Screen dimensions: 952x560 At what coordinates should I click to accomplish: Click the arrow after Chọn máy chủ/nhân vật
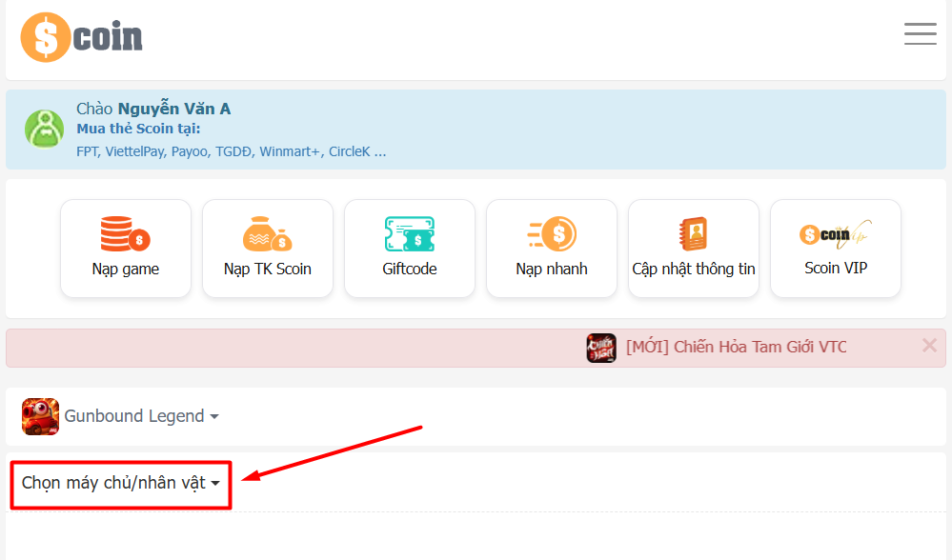[x=215, y=484]
